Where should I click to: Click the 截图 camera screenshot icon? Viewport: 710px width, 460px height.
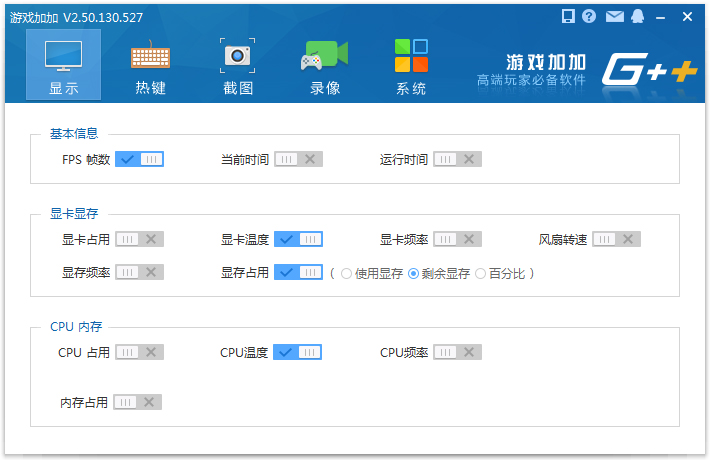click(x=237, y=55)
